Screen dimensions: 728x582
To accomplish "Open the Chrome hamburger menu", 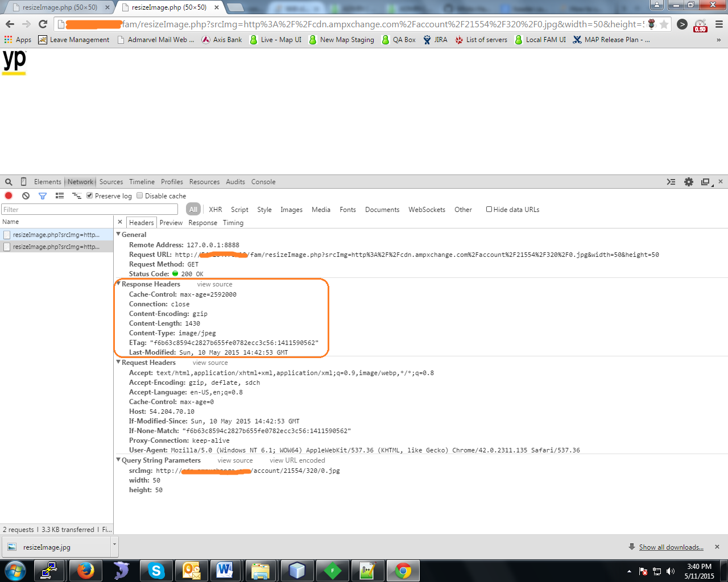I will (719, 24).
